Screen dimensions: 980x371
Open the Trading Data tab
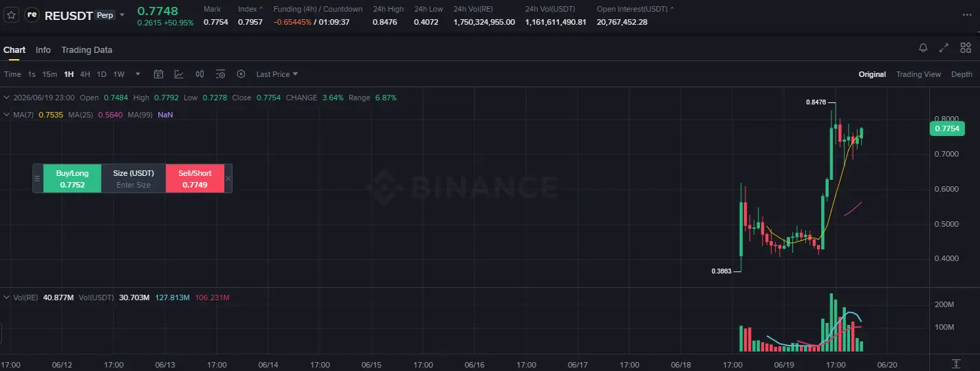click(x=87, y=50)
